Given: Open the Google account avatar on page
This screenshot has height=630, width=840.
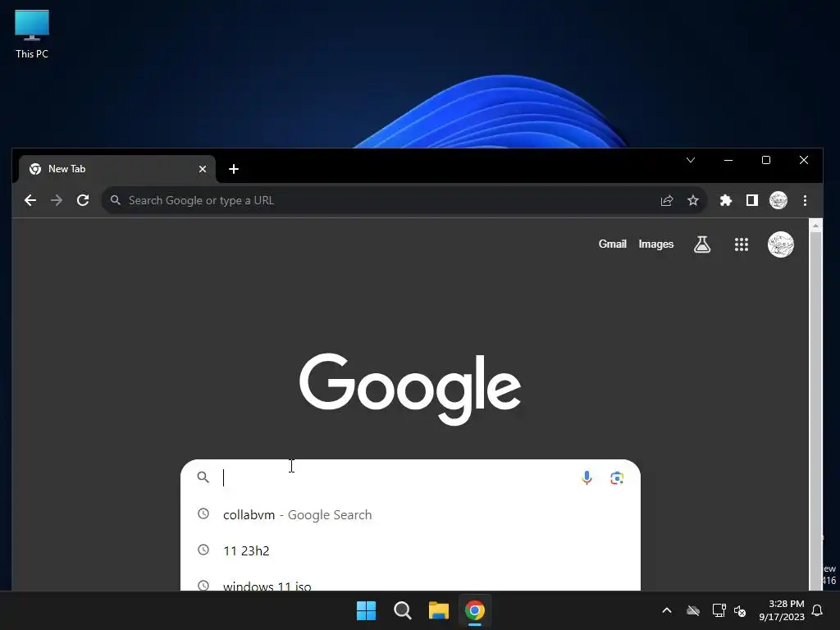Looking at the screenshot, I should pyautogui.click(x=781, y=244).
